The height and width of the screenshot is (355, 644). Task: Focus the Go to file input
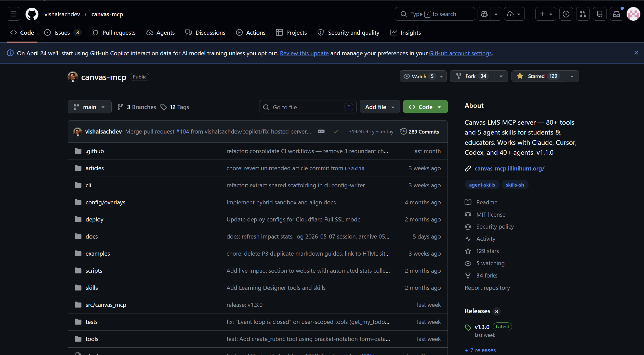coord(308,107)
